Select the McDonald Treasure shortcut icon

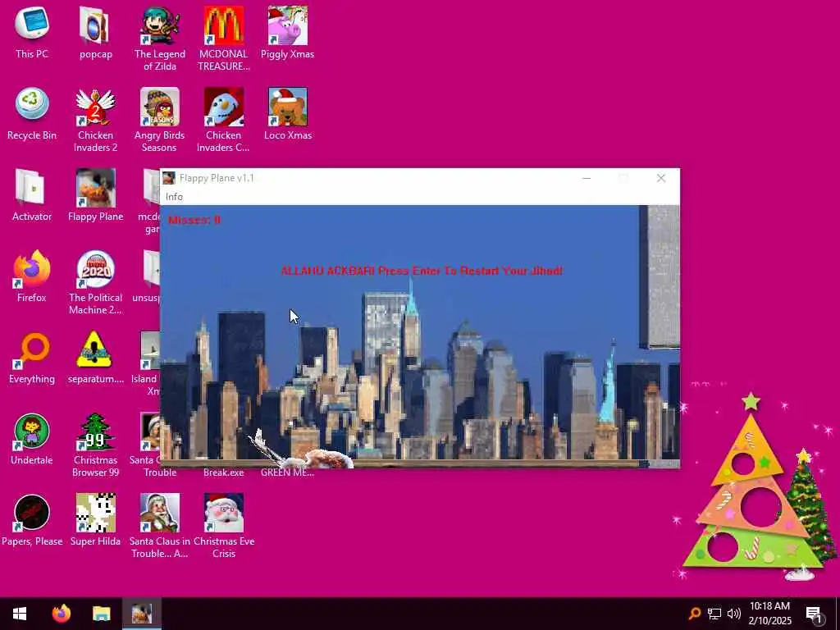(x=223, y=39)
